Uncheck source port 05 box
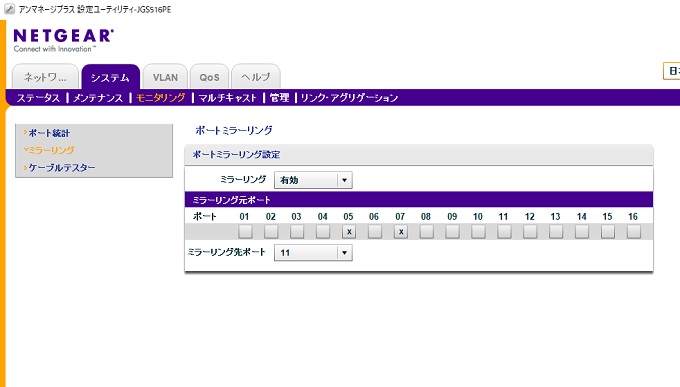The height and width of the screenshot is (387, 680). coord(349,232)
